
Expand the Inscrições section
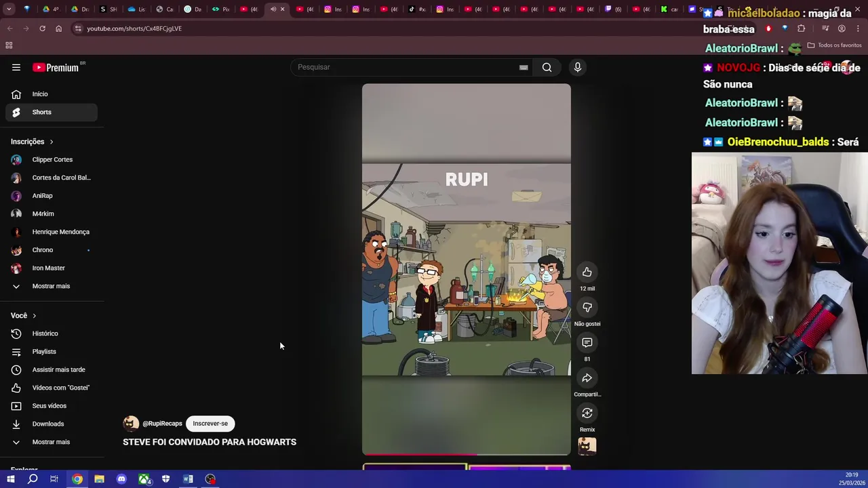click(33, 142)
